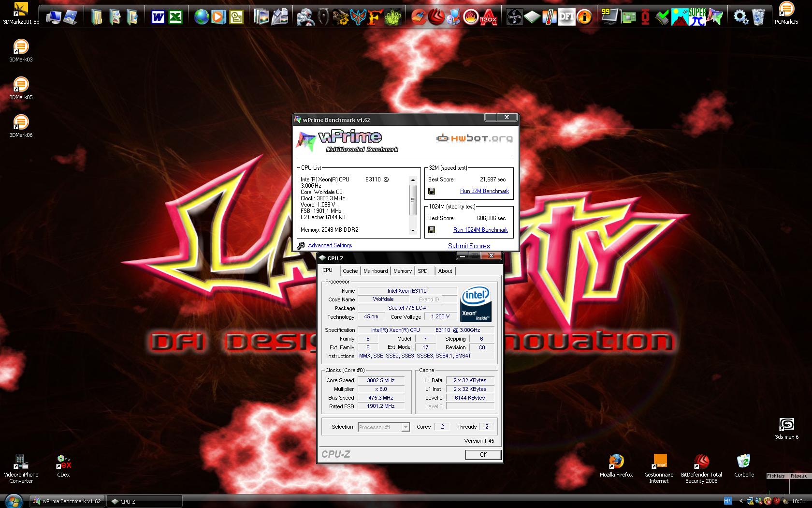
Task: Click the Core Speed value field
Action: coord(381,380)
